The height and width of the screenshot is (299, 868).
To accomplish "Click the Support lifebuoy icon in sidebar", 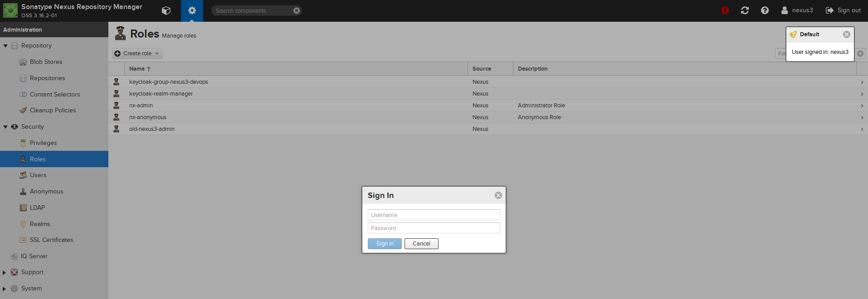I will point(15,272).
